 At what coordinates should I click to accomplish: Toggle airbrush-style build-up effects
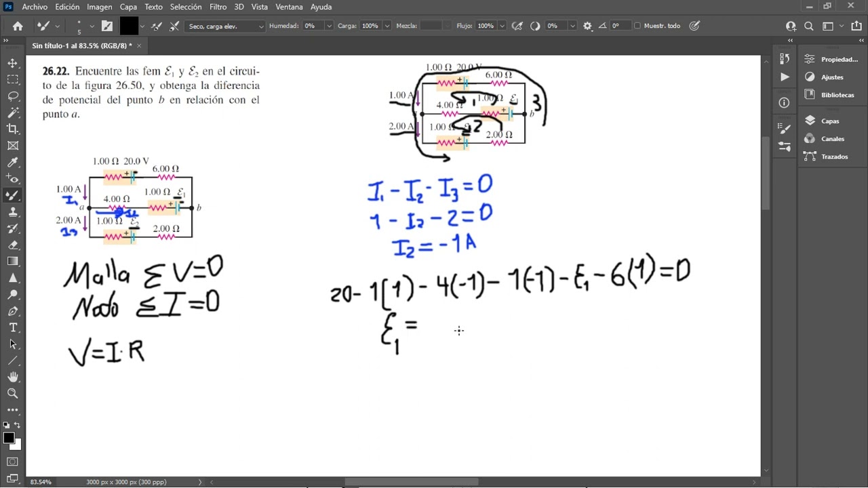(517, 26)
